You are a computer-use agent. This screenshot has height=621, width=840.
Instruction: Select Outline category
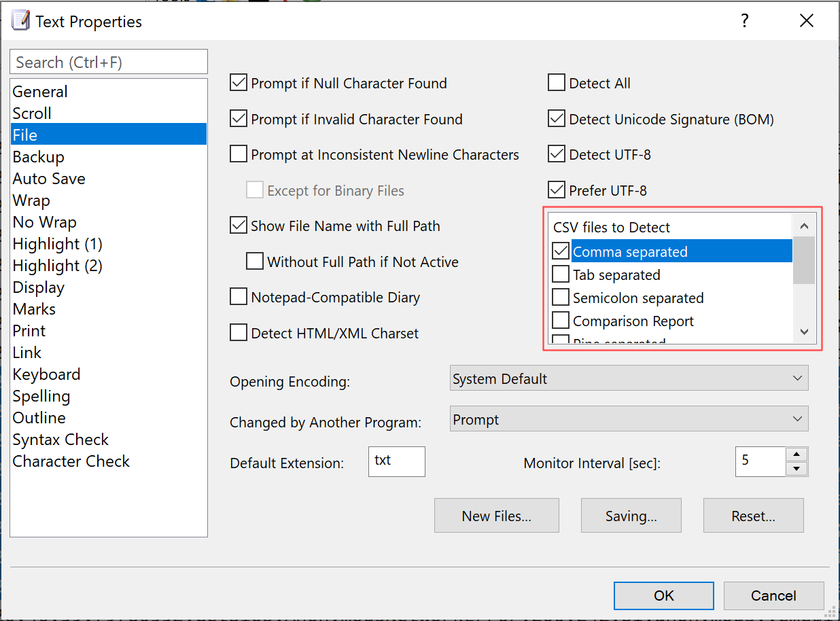coord(109,418)
